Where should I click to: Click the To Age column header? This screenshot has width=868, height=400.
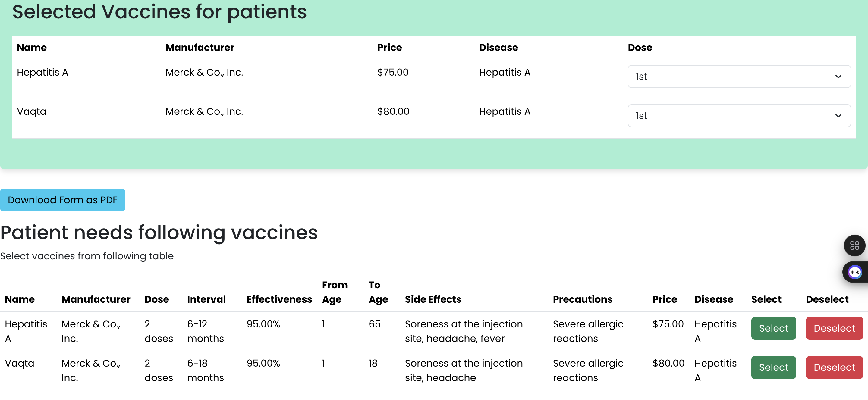378,292
